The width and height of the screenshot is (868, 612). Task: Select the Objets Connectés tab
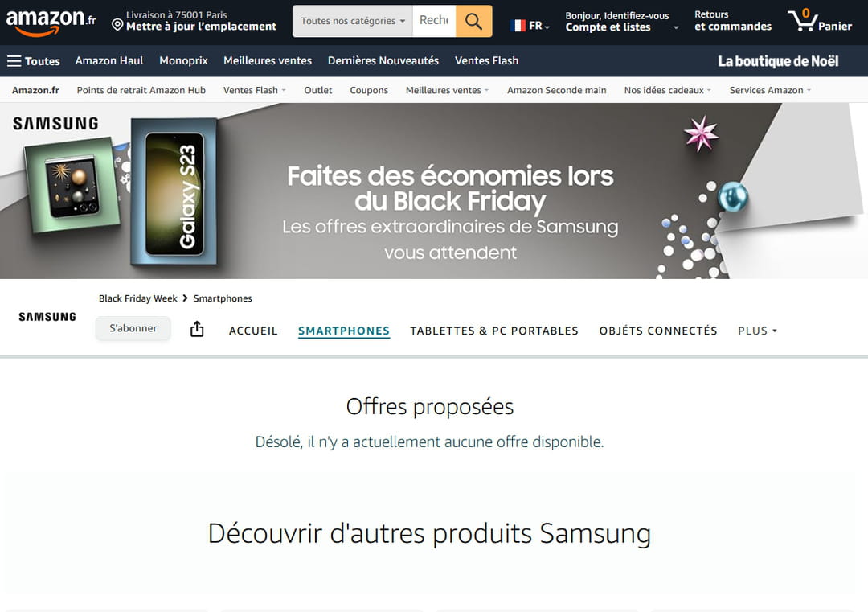(x=658, y=331)
